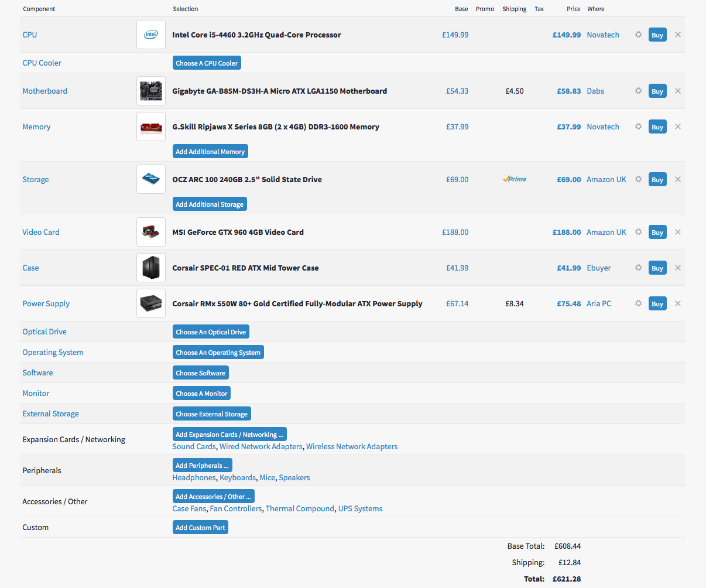Click the Intel CPU thumbnail image

151,35
